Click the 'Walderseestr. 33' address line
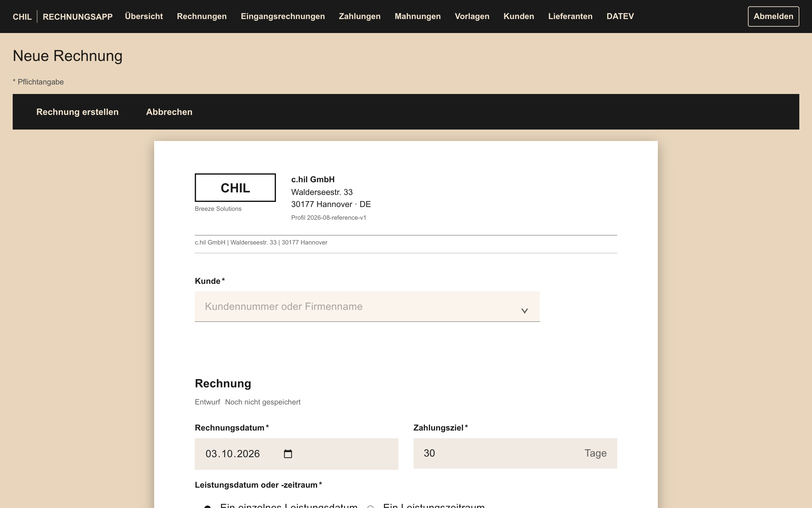This screenshot has width=812, height=508. (322, 192)
